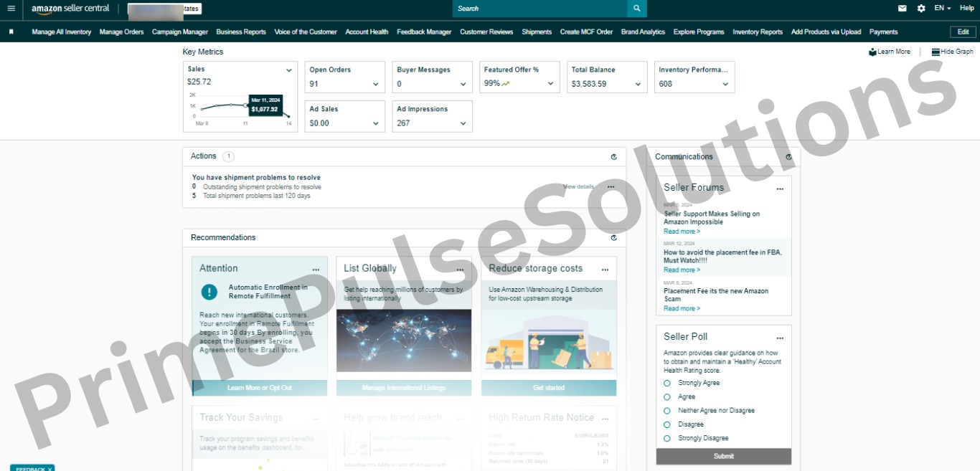This screenshot has height=471, width=980.
Task: Expand the Sales metric dropdown
Action: click(289, 70)
